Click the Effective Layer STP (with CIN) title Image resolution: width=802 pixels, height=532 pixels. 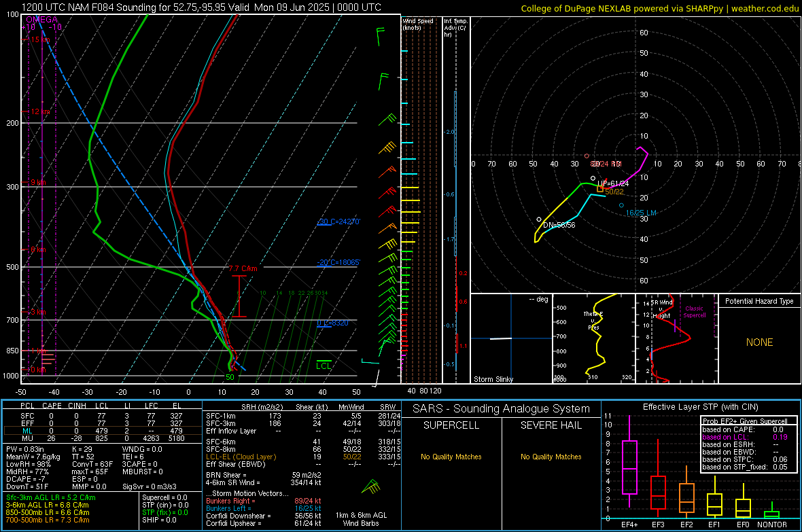click(701, 407)
